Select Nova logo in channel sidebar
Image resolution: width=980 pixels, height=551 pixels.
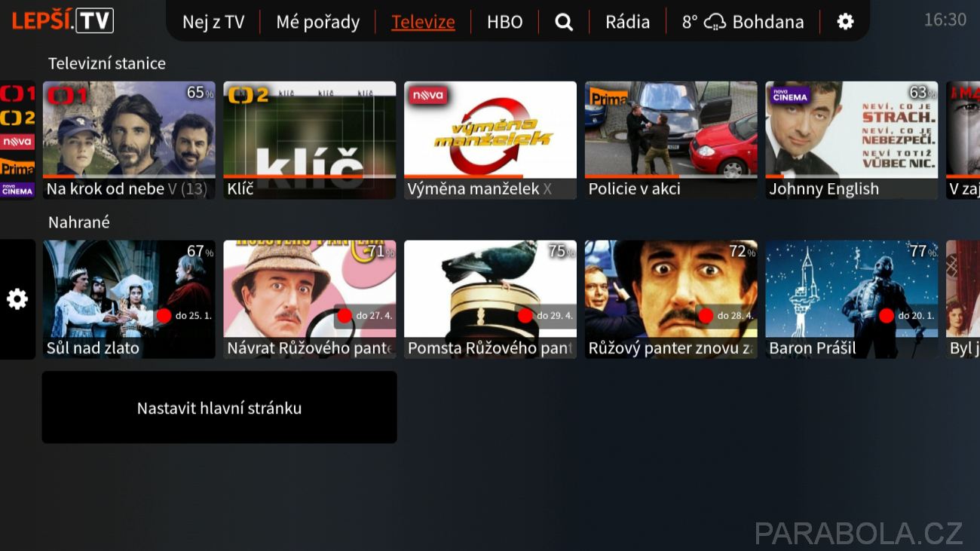[x=17, y=142]
